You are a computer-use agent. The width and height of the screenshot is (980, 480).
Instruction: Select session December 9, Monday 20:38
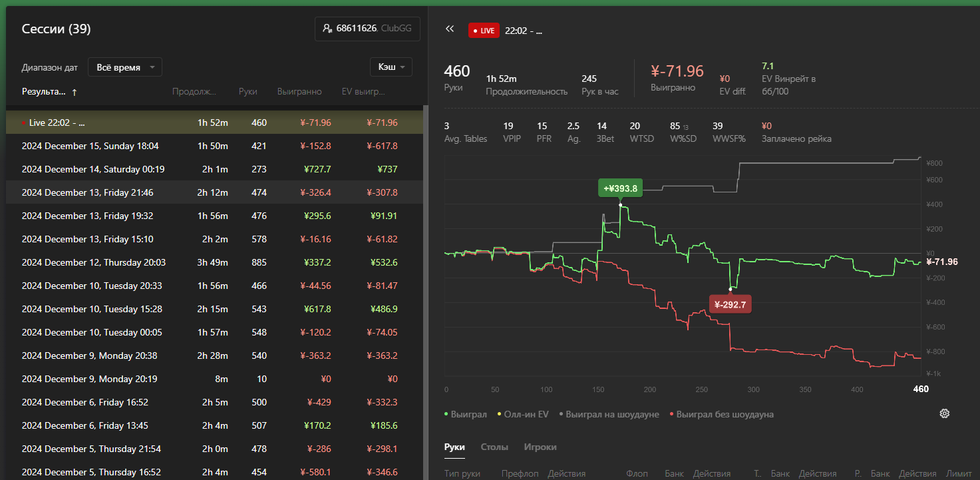pyautogui.click(x=214, y=356)
